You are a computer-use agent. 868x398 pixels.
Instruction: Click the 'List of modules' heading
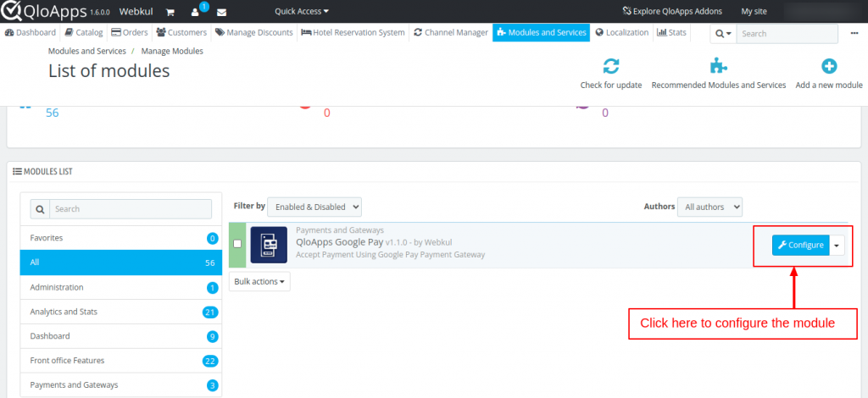(x=109, y=71)
